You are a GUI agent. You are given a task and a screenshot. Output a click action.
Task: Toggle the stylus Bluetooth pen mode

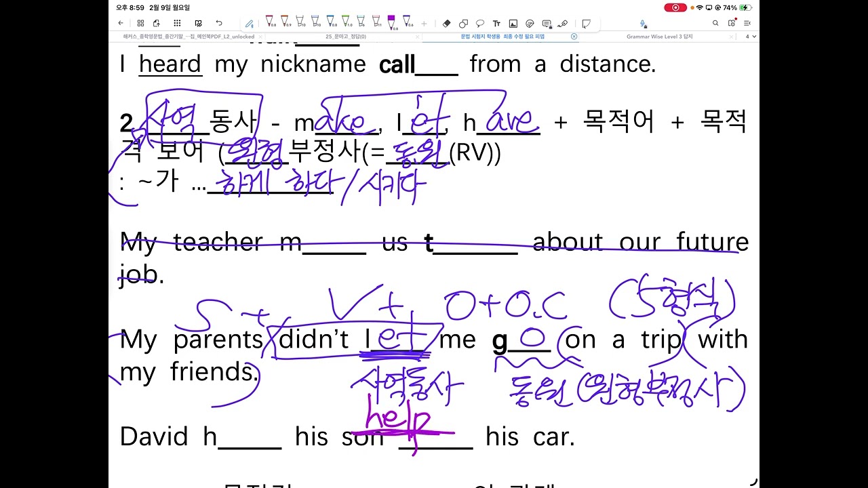(249, 24)
